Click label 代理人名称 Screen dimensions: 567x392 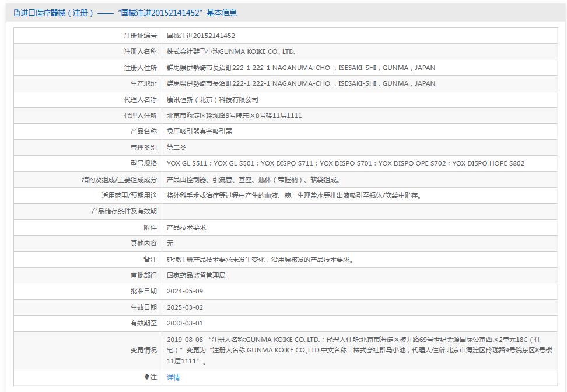(141, 99)
